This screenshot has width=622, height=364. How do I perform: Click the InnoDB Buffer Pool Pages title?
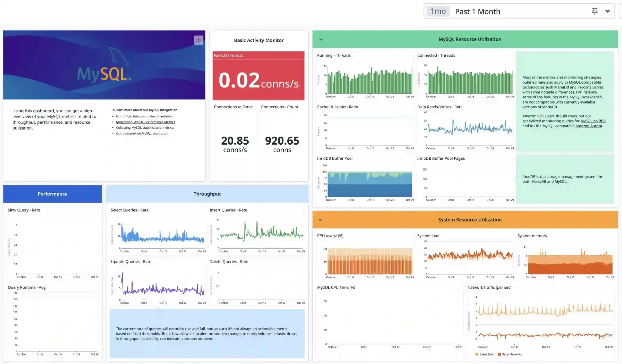pyautogui.click(x=441, y=158)
